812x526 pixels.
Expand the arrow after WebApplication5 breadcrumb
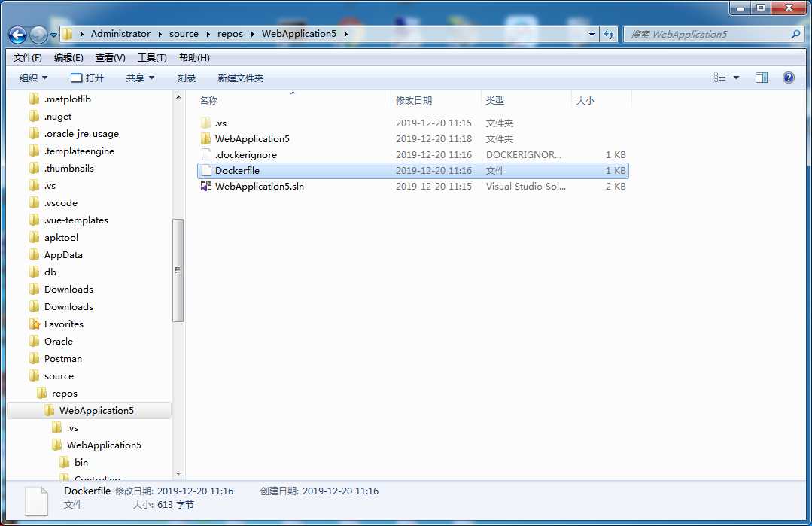point(345,34)
